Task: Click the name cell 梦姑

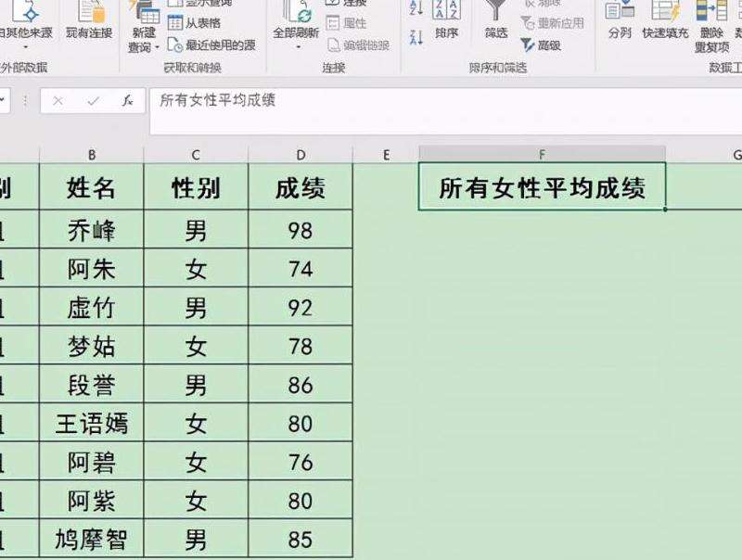Action: tap(91, 346)
